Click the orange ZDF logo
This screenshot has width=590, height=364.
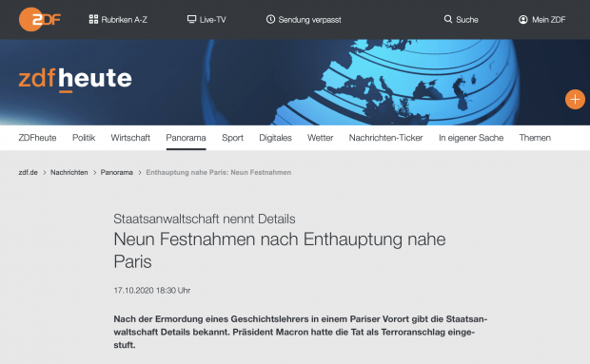click(x=40, y=19)
